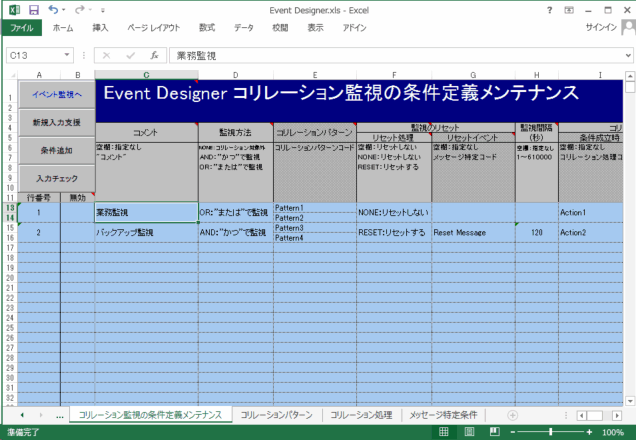The image size is (636, 440).
Task: Select cell containing バックアップ監視
Action: 146,232
